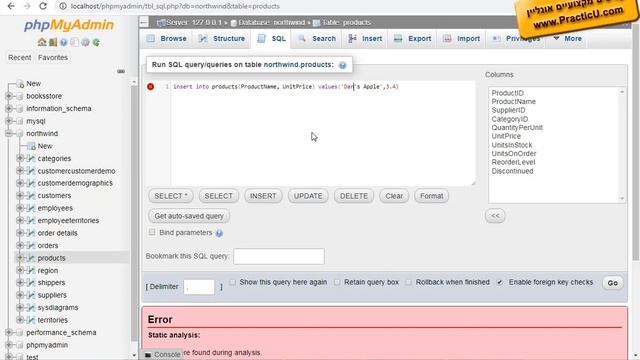Click the orders table icon

31,245
